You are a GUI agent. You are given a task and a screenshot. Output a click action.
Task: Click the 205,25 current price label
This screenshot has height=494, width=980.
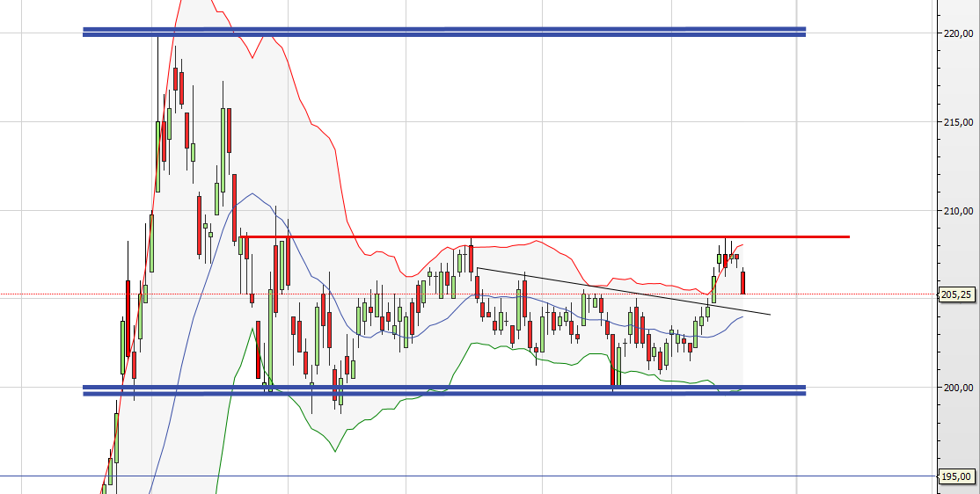pos(955,295)
